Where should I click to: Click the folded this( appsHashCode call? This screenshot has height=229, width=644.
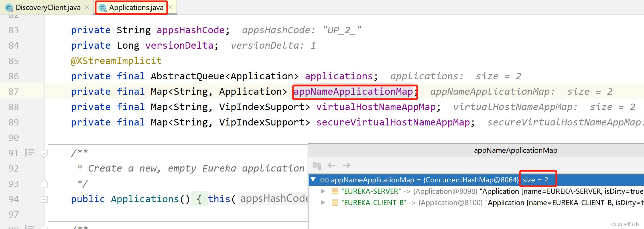pyautogui.click(x=258, y=199)
